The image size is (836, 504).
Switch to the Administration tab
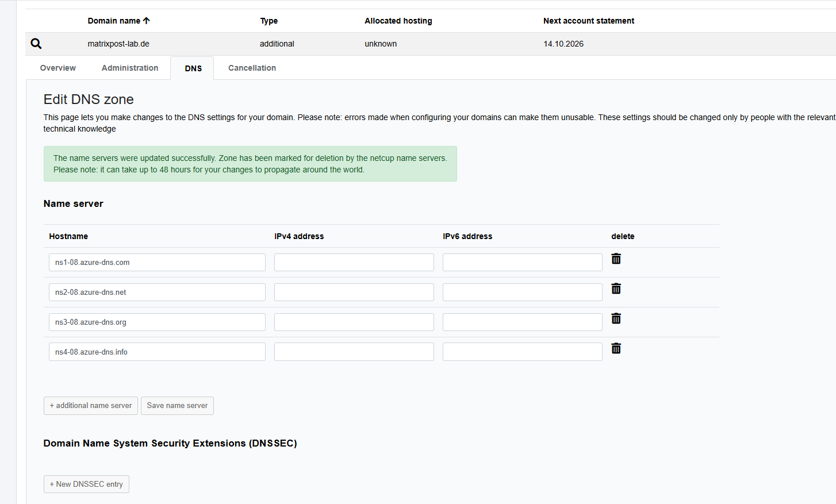pos(130,68)
